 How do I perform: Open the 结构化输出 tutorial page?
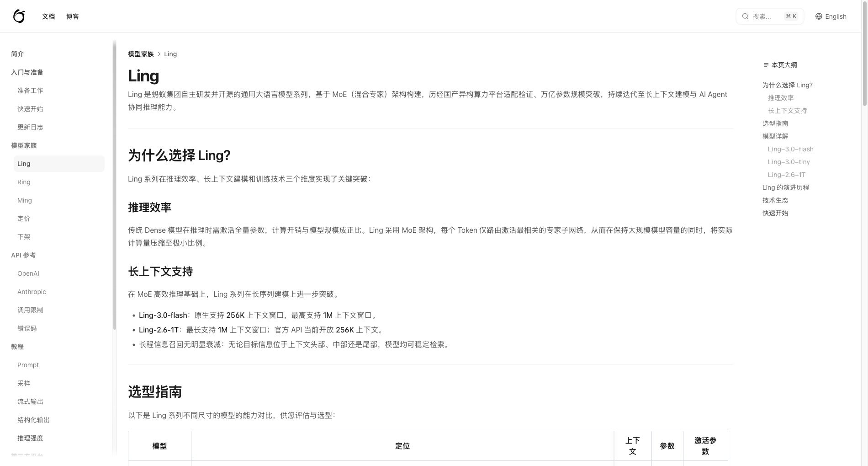click(33, 420)
